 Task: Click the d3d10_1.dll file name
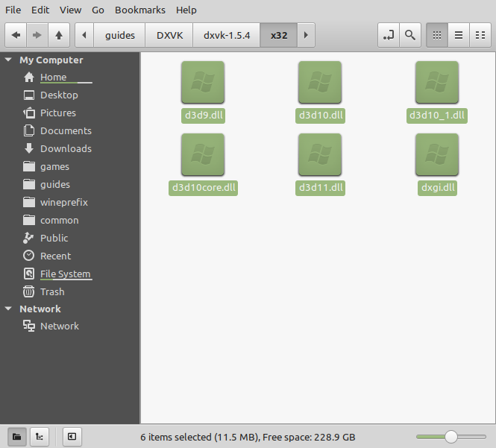pyautogui.click(x=437, y=116)
